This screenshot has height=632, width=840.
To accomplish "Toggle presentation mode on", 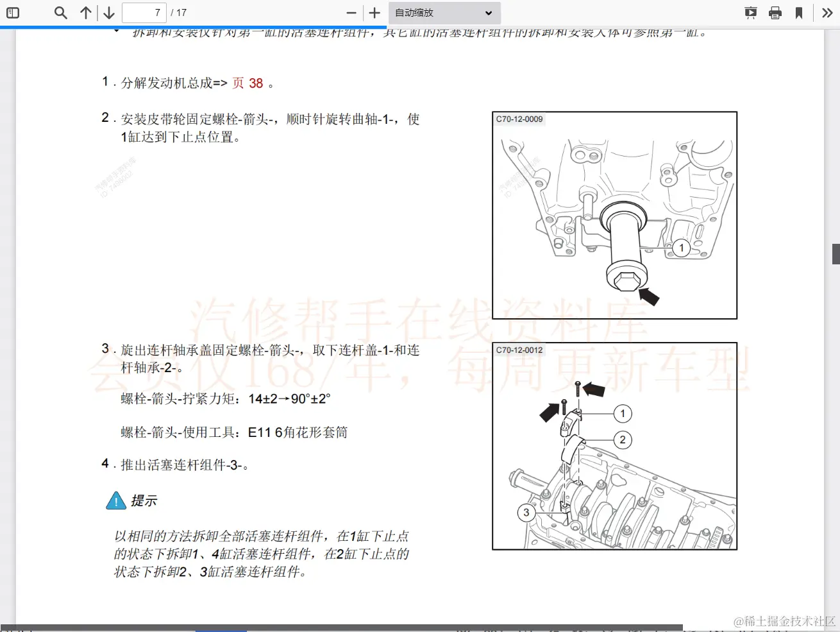I will [x=750, y=12].
